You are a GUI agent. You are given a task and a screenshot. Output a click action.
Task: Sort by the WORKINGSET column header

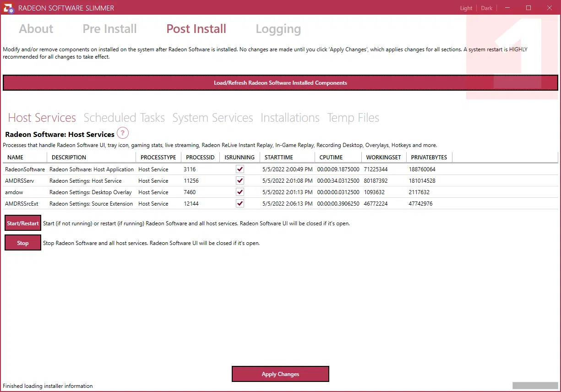(x=383, y=157)
